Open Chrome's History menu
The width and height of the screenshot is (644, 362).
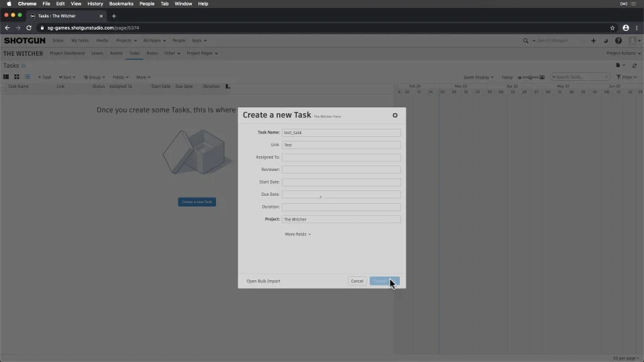(95, 4)
